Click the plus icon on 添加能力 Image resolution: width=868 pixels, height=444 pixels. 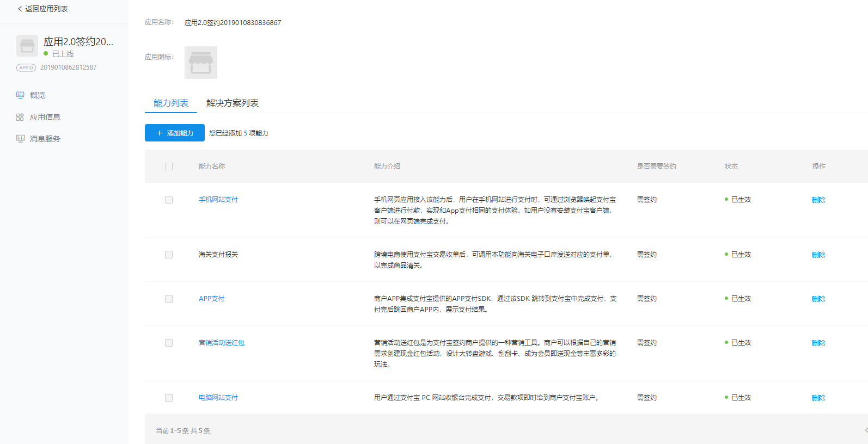pyautogui.click(x=160, y=133)
